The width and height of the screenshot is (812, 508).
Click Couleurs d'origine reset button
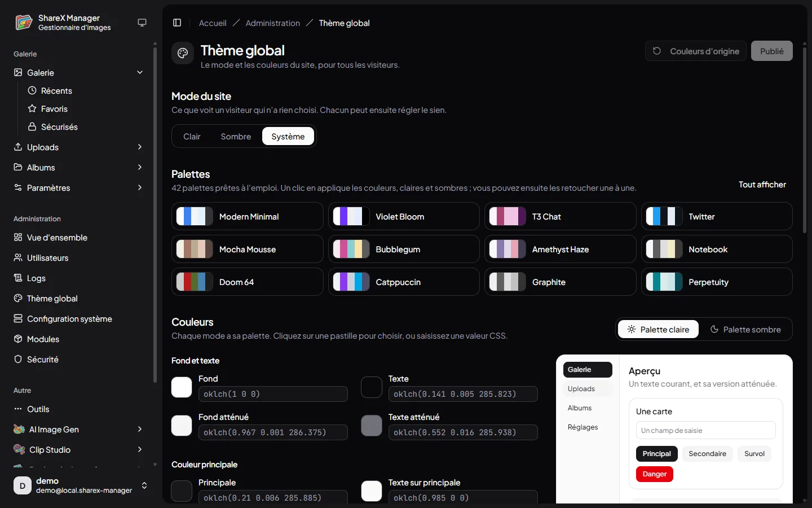tap(696, 51)
